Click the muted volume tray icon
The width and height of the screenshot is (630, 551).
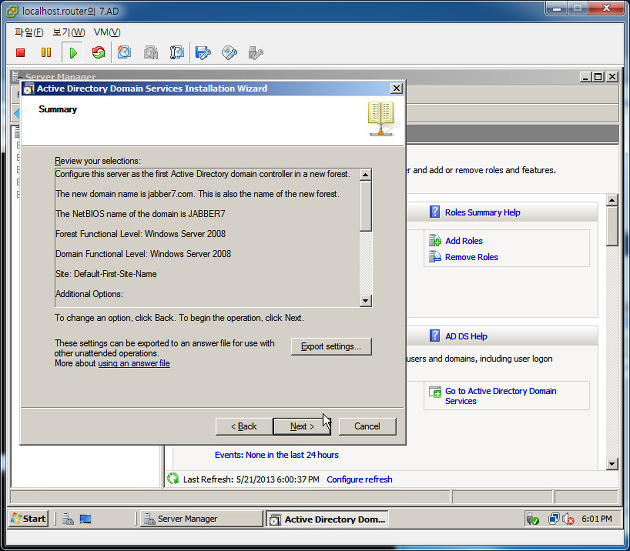tap(568, 519)
